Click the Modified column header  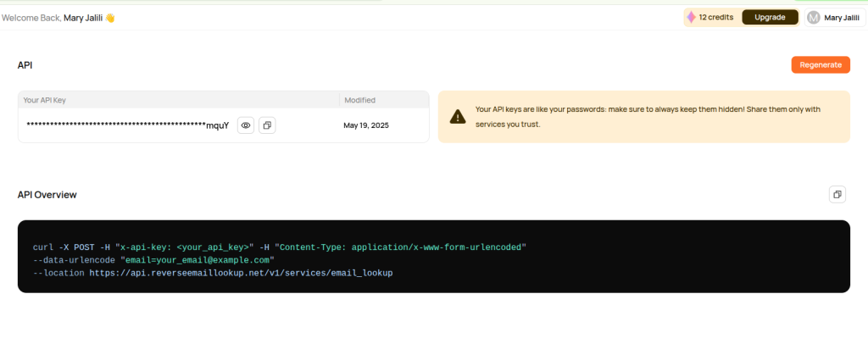click(359, 100)
